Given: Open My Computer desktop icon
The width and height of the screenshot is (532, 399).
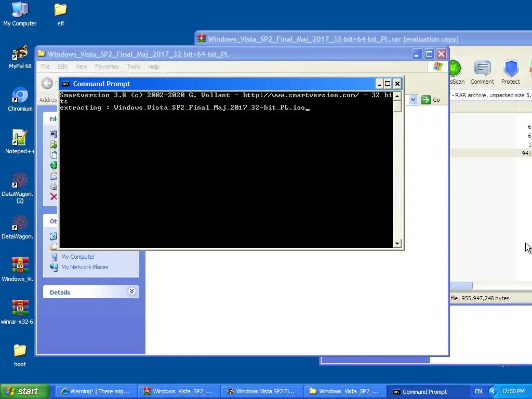Looking at the screenshot, I should (x=20, y=14).
